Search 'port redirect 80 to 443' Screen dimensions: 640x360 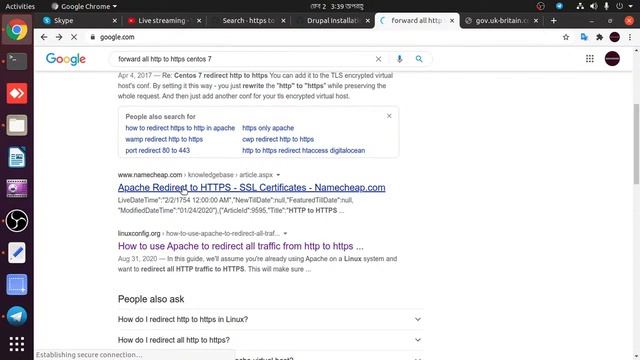click(158, 150)
